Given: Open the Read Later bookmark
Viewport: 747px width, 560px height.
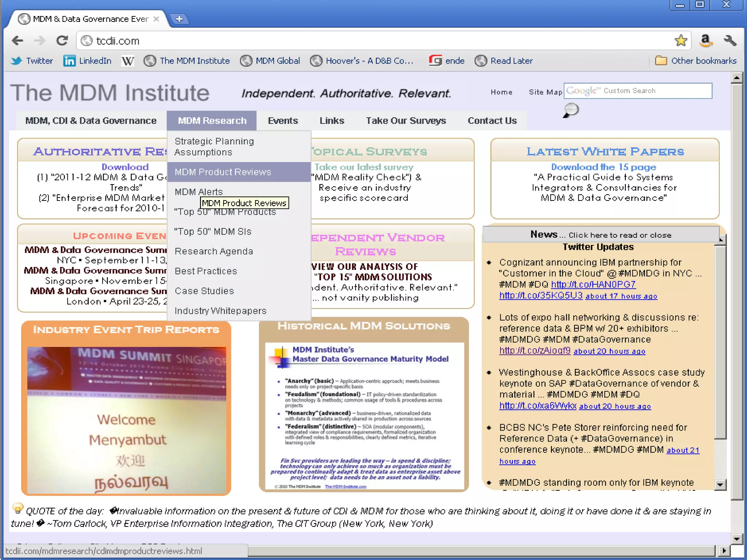Looking at the screenshot, I should pos(504,61).
